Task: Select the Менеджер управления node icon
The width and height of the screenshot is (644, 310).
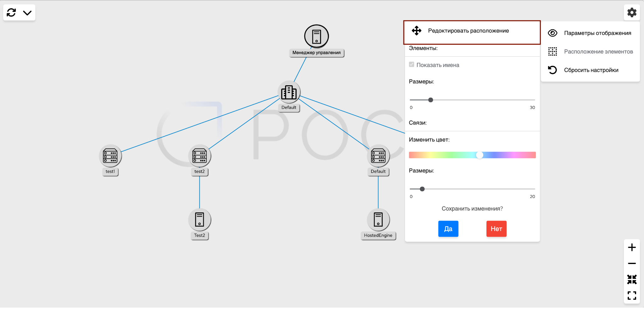Action: tap(316, 37)
